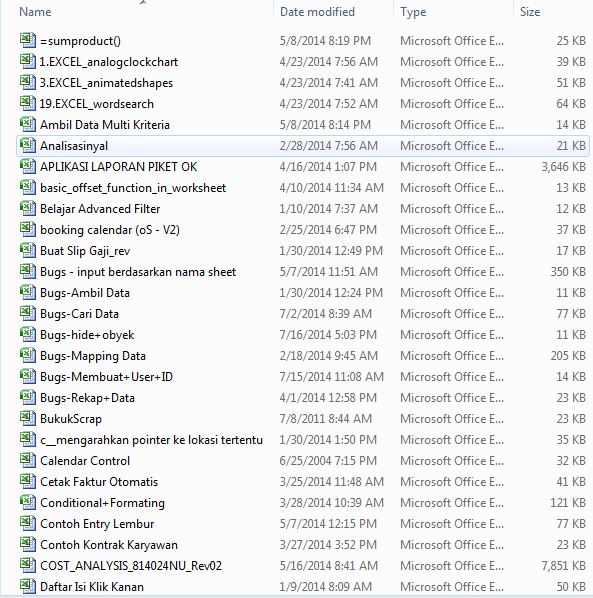Viewport: 593px width, 598px height.
Task: Select file name 'COST_ANALYSIS_814024NU_Rev02'
Action: point(131,566)
